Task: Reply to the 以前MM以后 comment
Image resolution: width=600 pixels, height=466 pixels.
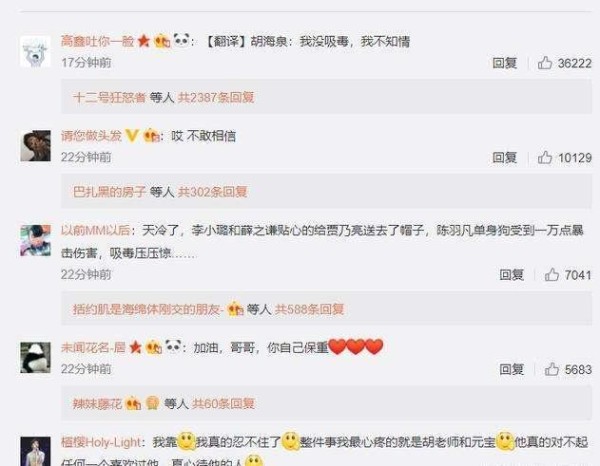Action: pos(511,275)
